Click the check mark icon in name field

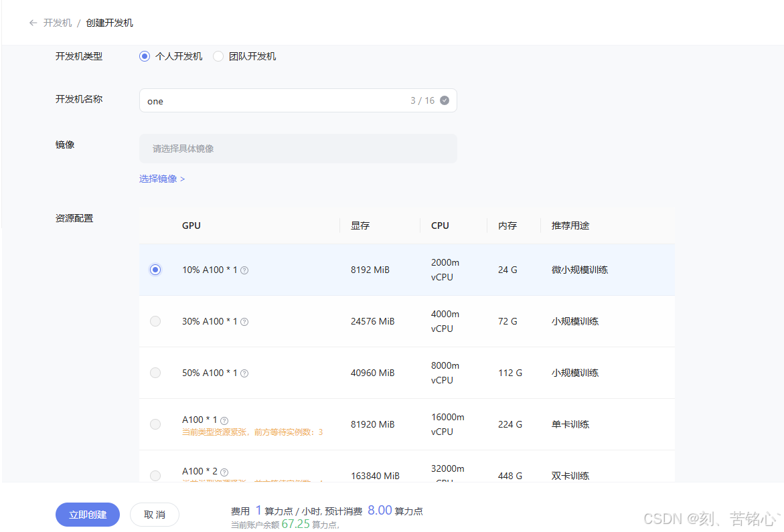coord(445,100)
